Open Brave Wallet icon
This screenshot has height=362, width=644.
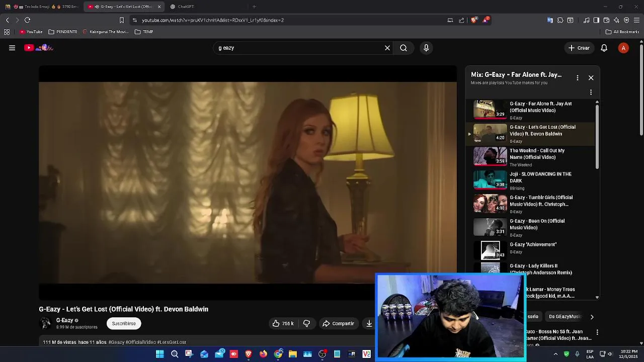click(x=606, y=20)
